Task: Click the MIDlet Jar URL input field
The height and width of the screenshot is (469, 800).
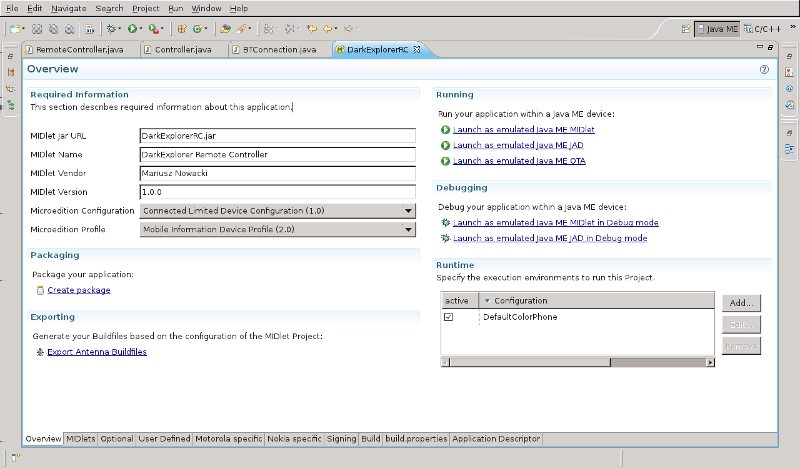Action: [x=278, y=136]
